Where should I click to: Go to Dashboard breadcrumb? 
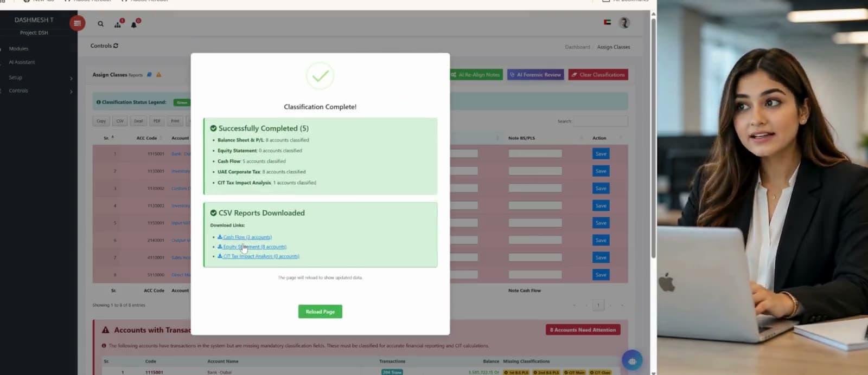click(x=577, y=47)
